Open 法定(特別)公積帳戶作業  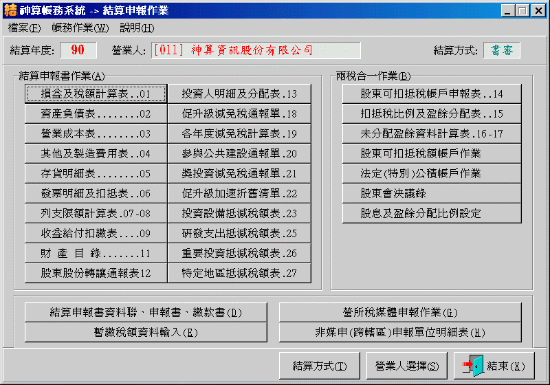click(432, 173)
